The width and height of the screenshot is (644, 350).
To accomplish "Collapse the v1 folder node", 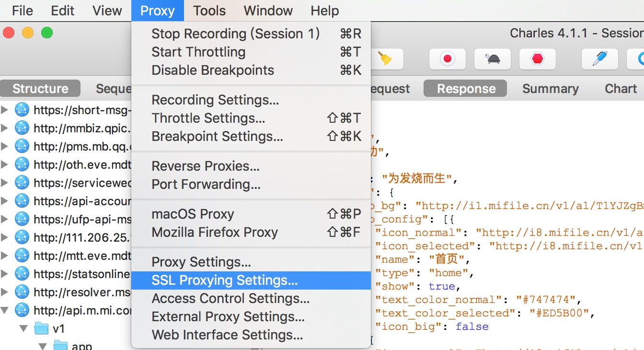I will click(x=23, y=329).
